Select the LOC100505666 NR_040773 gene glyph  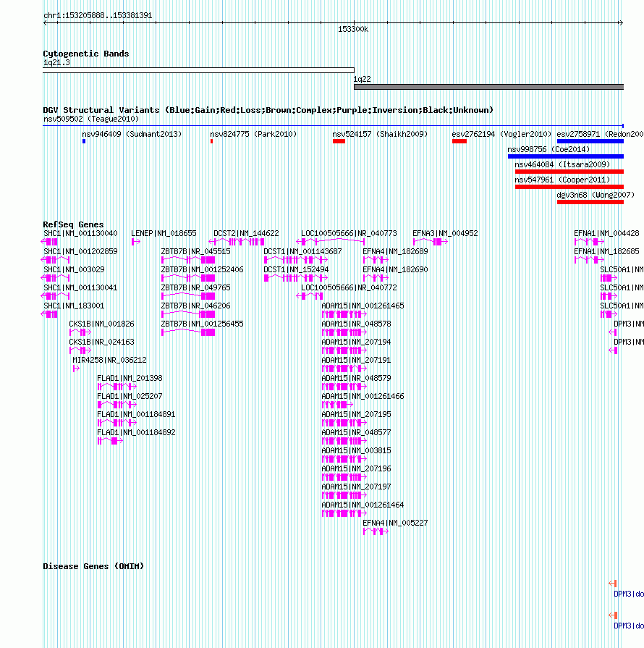331,242
